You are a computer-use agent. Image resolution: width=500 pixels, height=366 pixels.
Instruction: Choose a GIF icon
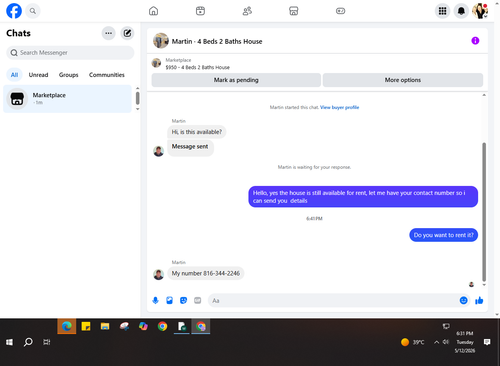(x=198, y=300)
